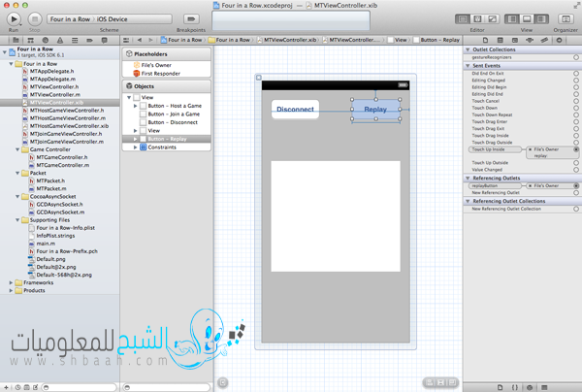This screenshot has width=582, height=392.
Task: Click the Replay button on canvas
Action: 375,109
